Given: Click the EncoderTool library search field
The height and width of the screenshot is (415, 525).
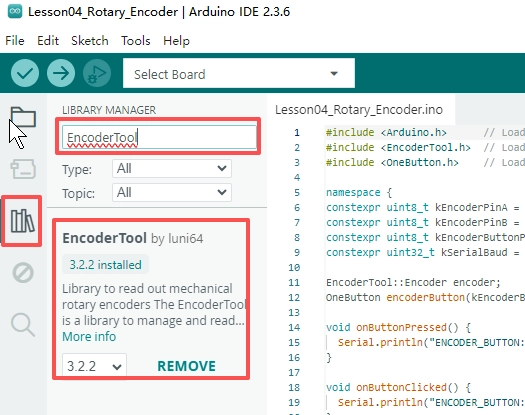Looking at the screenshot, I should (159, 137).
